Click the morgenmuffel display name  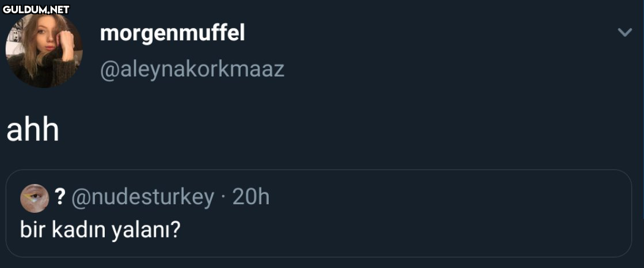pos(173,35)
